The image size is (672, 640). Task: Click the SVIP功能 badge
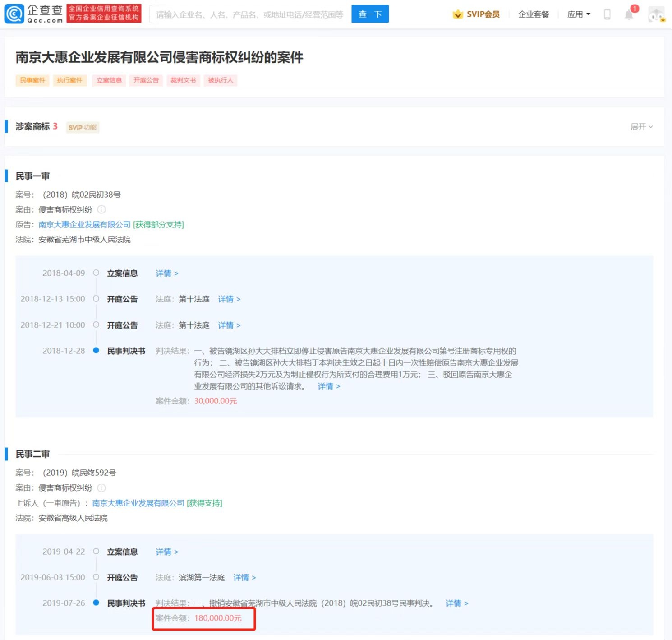(83, 127)
